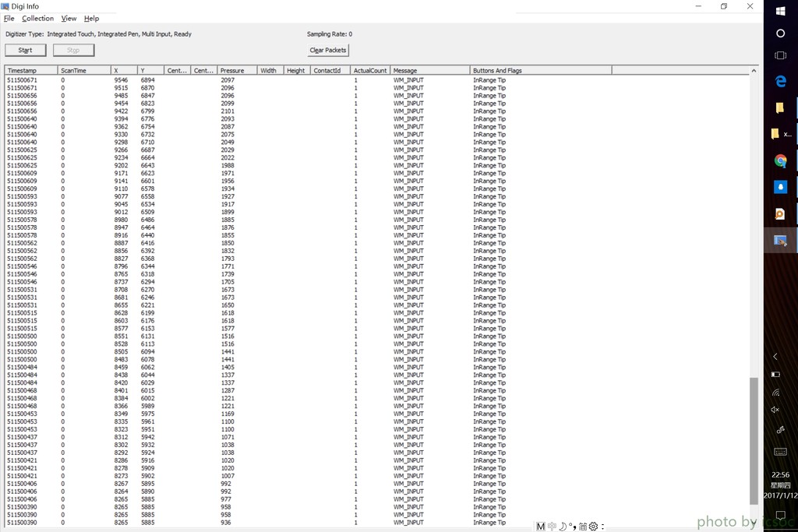The height and width of the screenshot is (532, 798).
Task: Sort by the Pressure column header
Action: [x=237, y=70]
